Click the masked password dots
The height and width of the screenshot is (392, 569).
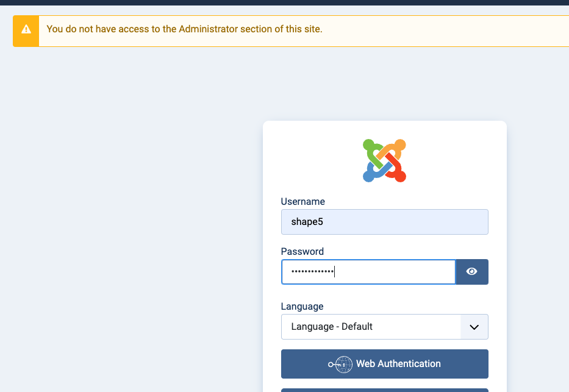pos(312,272)
